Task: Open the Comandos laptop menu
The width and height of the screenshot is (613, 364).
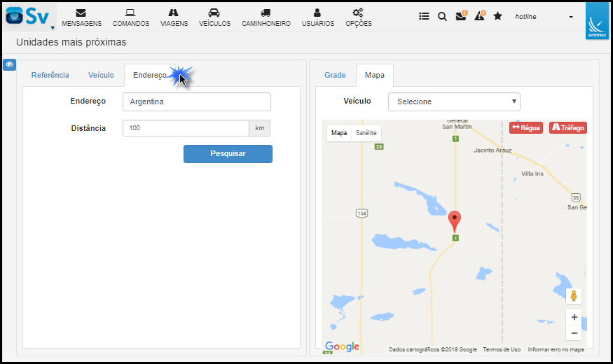Action: point(130,18)
